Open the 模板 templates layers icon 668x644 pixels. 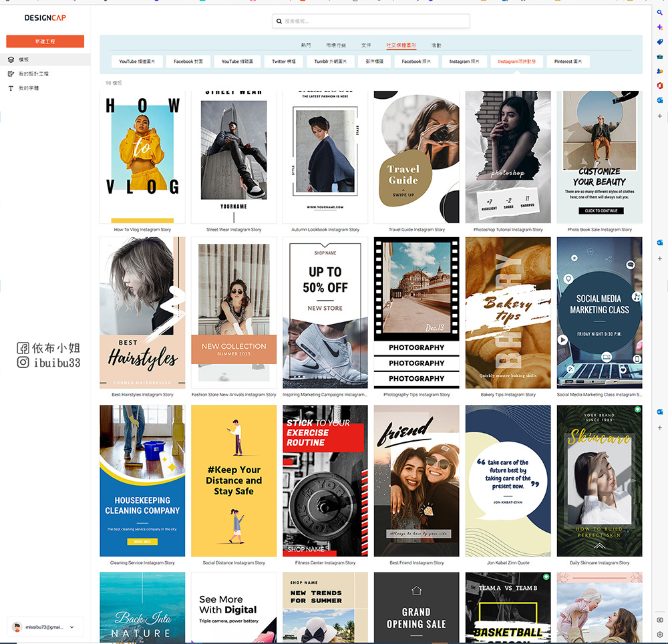click(x=11, y=59)
